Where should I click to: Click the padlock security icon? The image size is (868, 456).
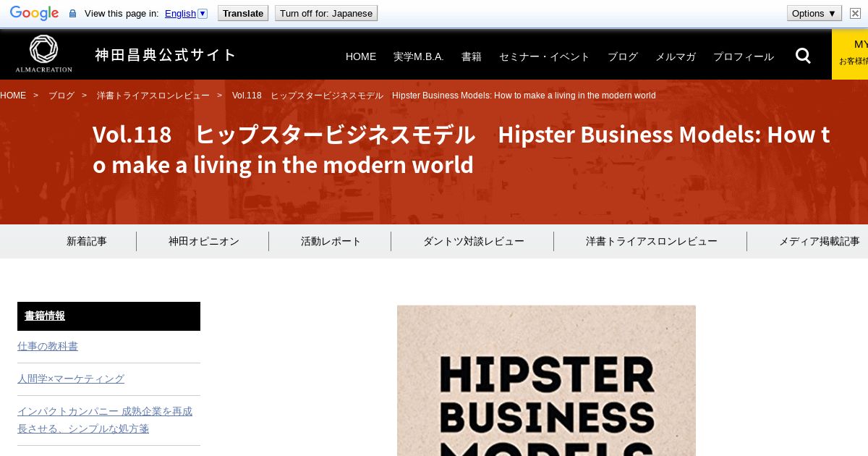click(x=72, y=13)
